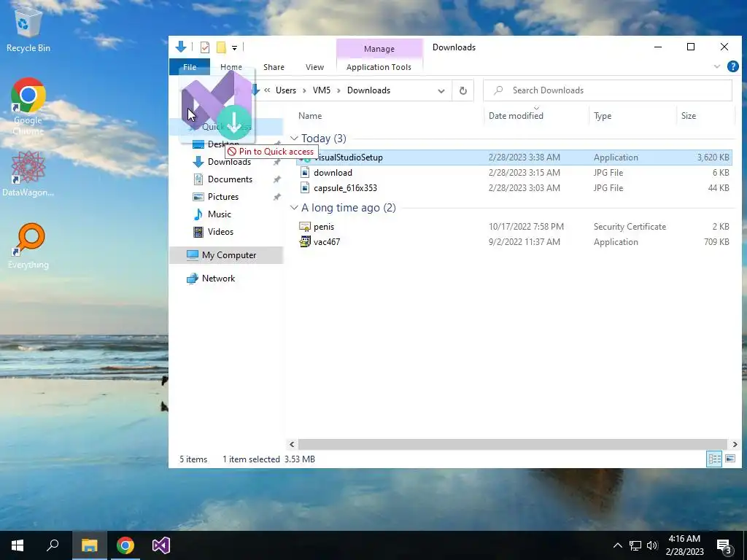Screen dimensions: 747x560
Task: Switch to the Share ribbon tab
Action: pos(274,67)
